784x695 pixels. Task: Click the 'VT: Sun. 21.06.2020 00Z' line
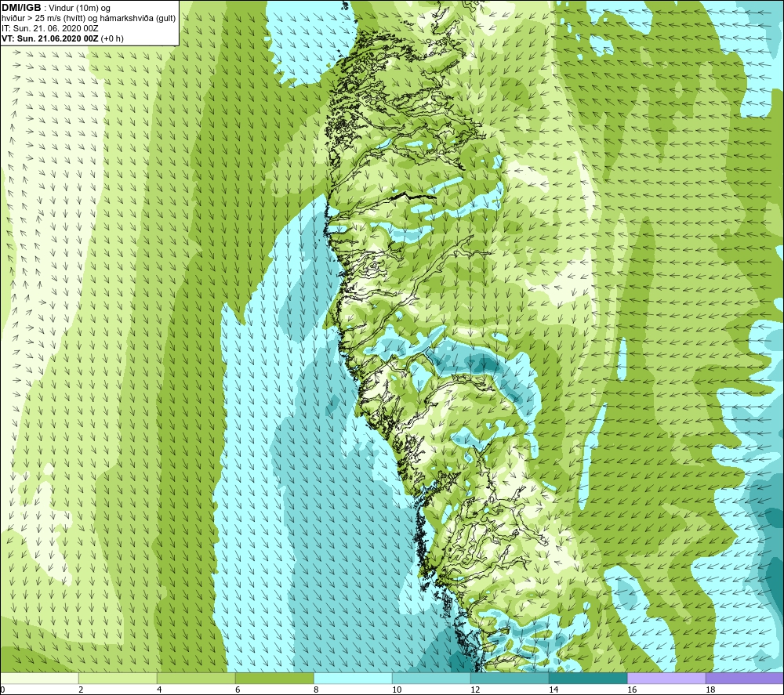click(x=50, y=38)
